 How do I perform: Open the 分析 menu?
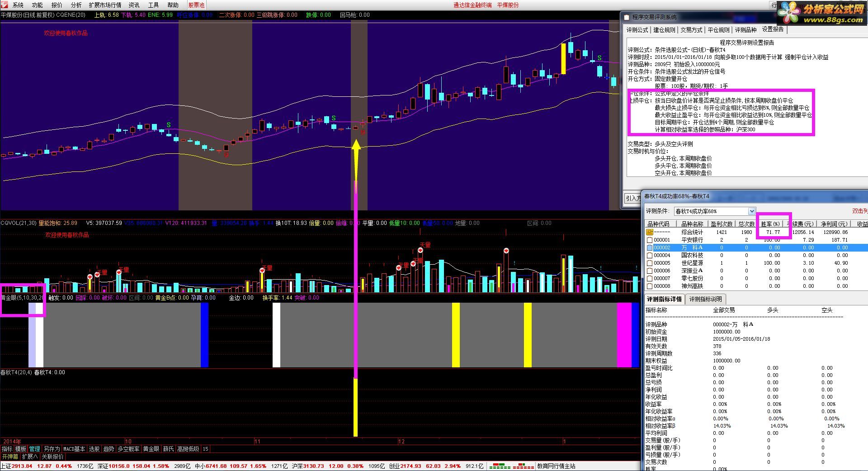pyautogui.click(x=76, y=5)
